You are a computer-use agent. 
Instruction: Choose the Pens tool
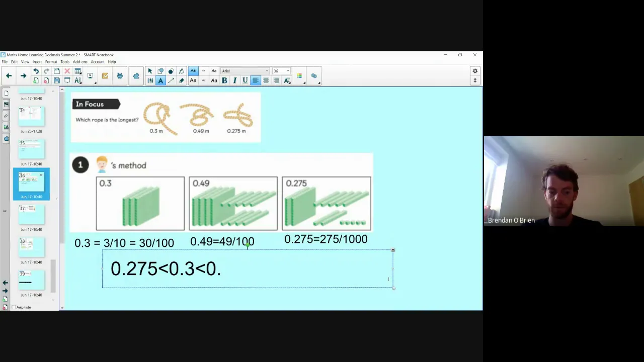[150, 80]
